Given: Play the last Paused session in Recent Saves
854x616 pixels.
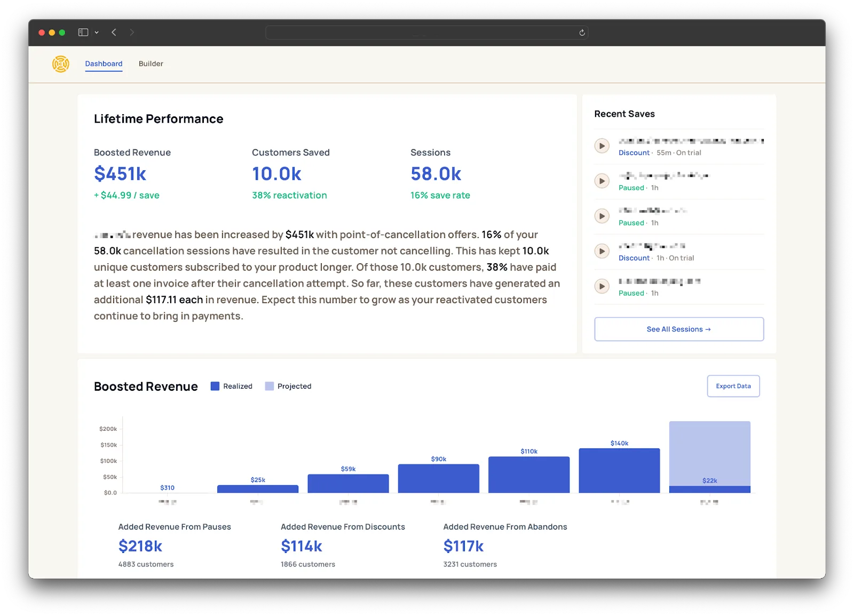Looking at the screenshot, I should [602, 287].
